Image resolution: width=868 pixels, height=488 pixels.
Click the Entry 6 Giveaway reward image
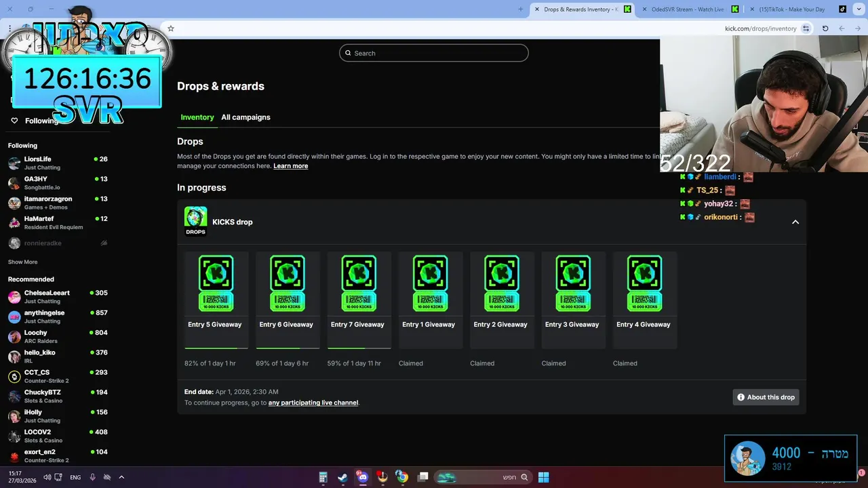click(x=288, y=283)
